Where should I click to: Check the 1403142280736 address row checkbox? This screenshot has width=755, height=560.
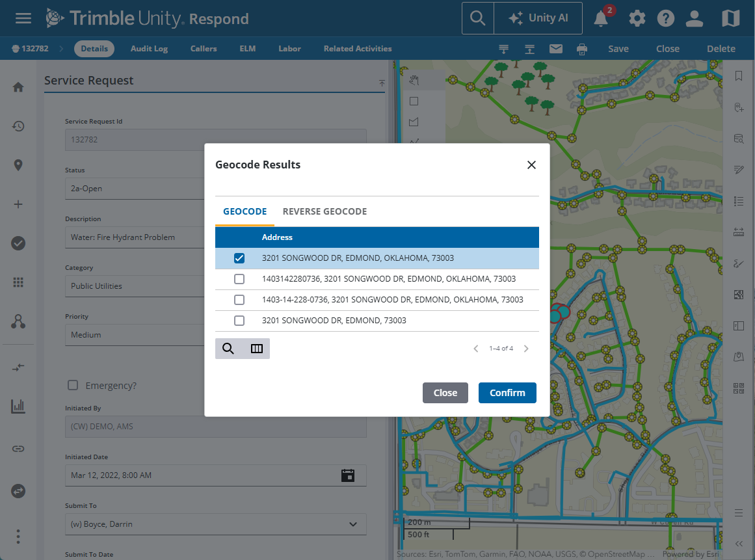239,279
